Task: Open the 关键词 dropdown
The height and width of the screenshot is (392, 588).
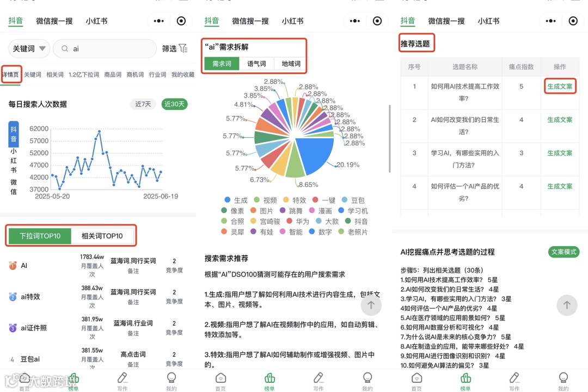Action: (x=29, y=48)
